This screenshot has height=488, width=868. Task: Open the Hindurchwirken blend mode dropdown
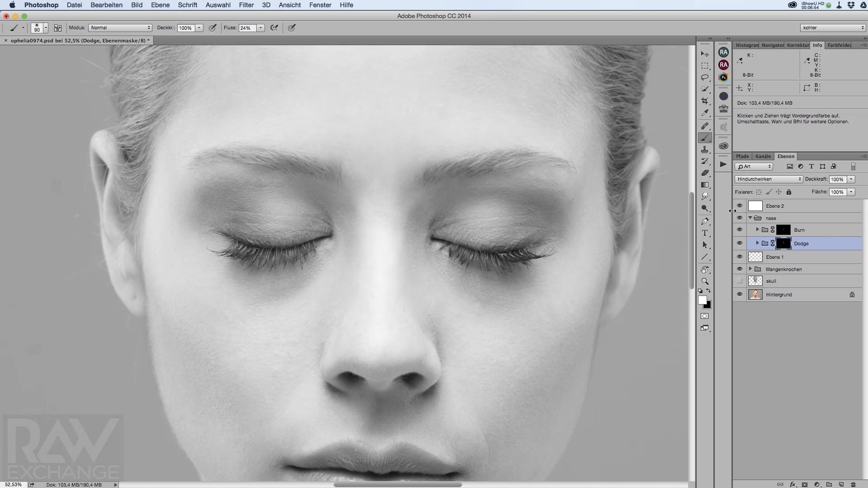coord(769,179)
